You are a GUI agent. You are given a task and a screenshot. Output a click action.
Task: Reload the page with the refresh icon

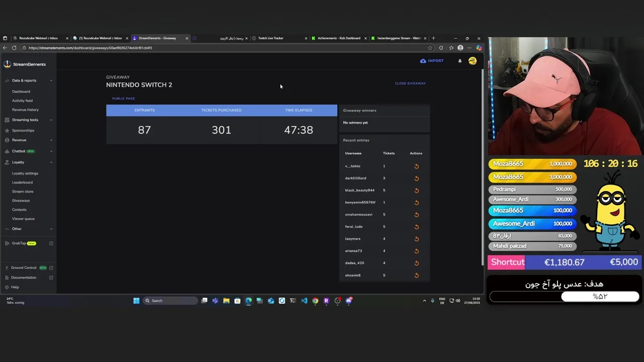click(14, 48)
